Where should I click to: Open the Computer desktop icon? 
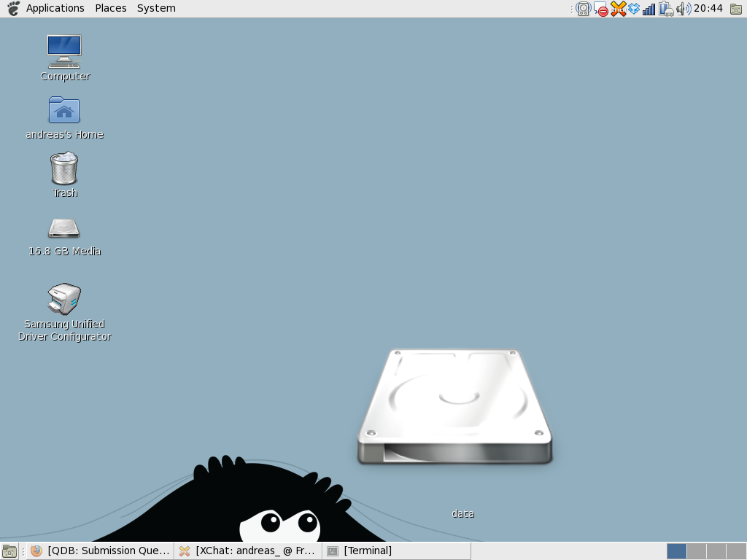[x=64, y=52]
